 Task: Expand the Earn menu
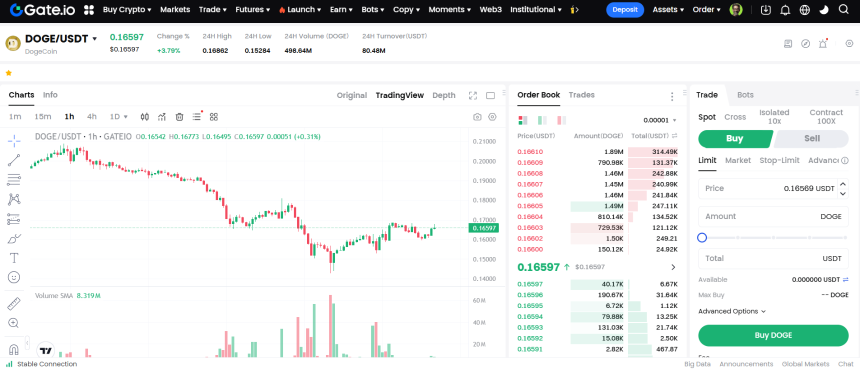pos(342,9)
